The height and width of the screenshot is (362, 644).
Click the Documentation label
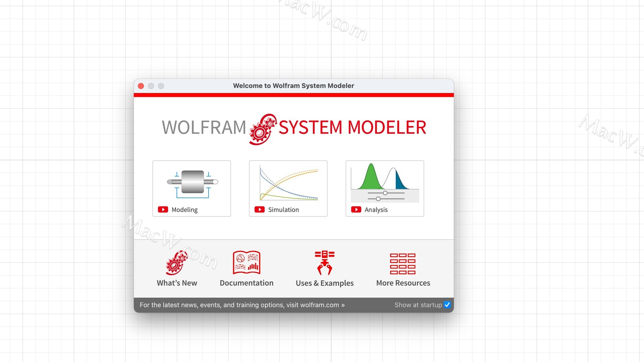pos(247,283)
